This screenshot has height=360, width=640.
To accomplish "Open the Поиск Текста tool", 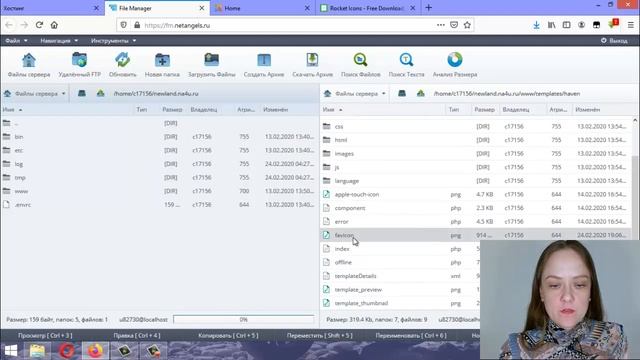I will point(406,65).
